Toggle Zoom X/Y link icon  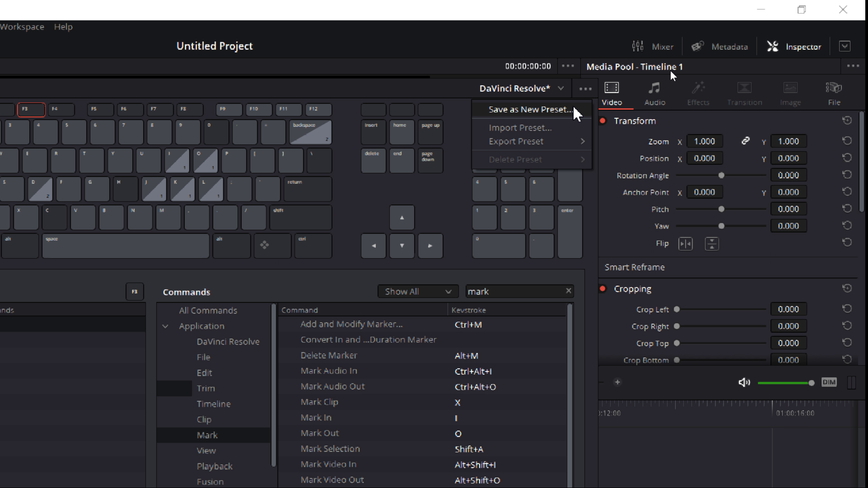pyautogui.click(x=745, y=141)
